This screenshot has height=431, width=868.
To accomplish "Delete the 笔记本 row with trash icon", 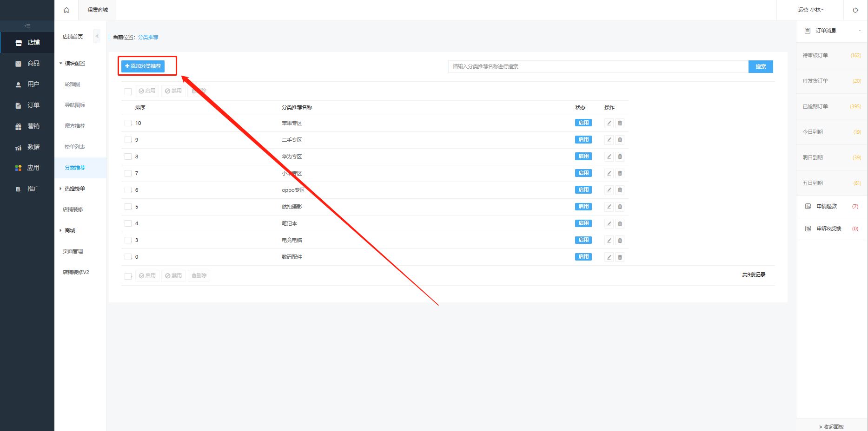I will pos(620,223).
